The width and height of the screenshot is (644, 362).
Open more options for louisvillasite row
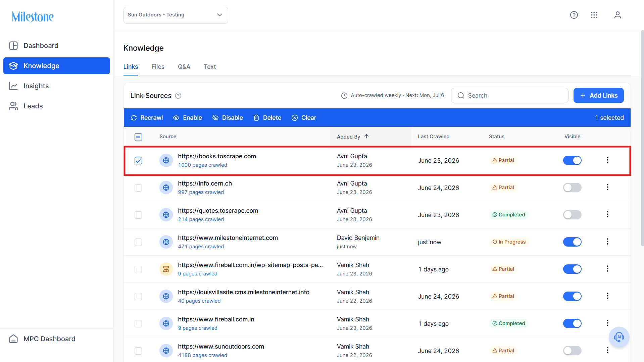coord(607,296)
